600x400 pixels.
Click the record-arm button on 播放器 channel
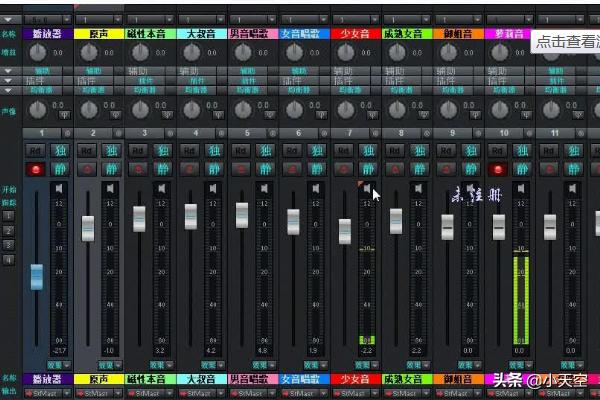click(35, 169)
